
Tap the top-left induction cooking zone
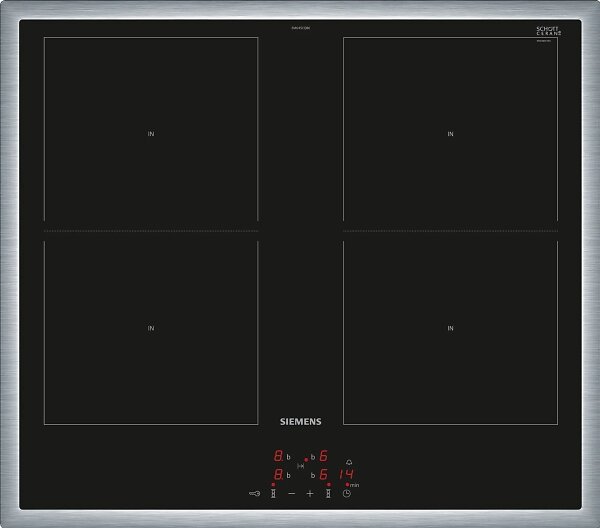(151, 133)
